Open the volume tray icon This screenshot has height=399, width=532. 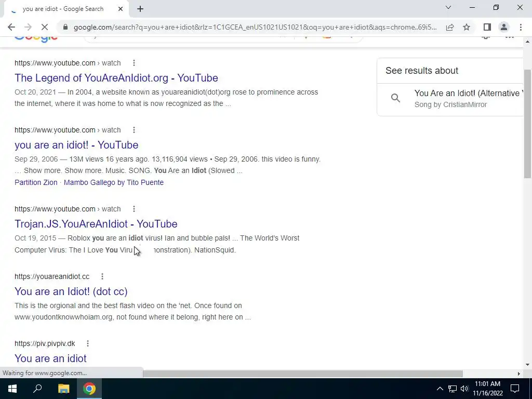[x=464, y=389]
